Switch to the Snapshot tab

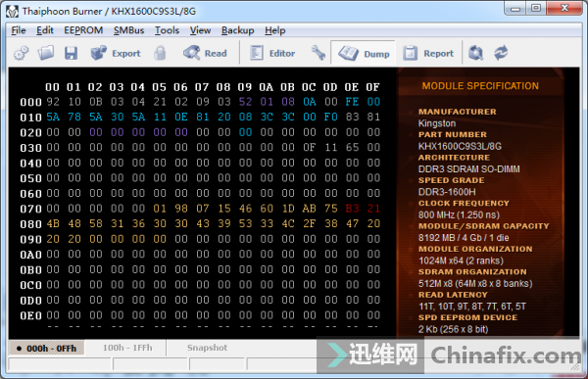(207, 348)
